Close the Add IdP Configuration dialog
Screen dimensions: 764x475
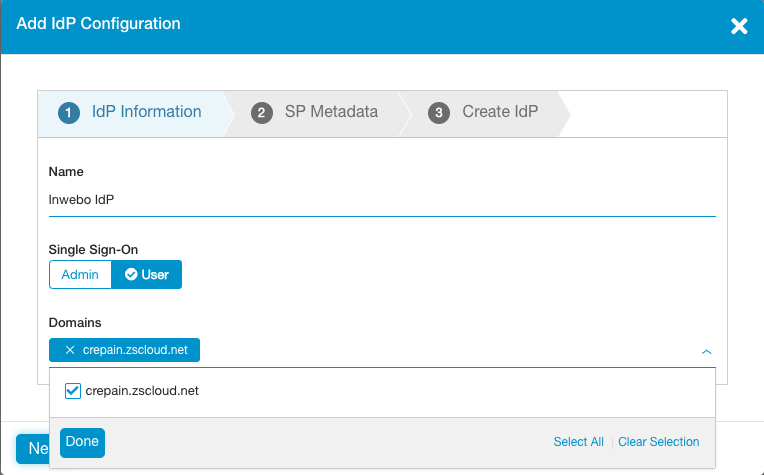tap(739, 26)
